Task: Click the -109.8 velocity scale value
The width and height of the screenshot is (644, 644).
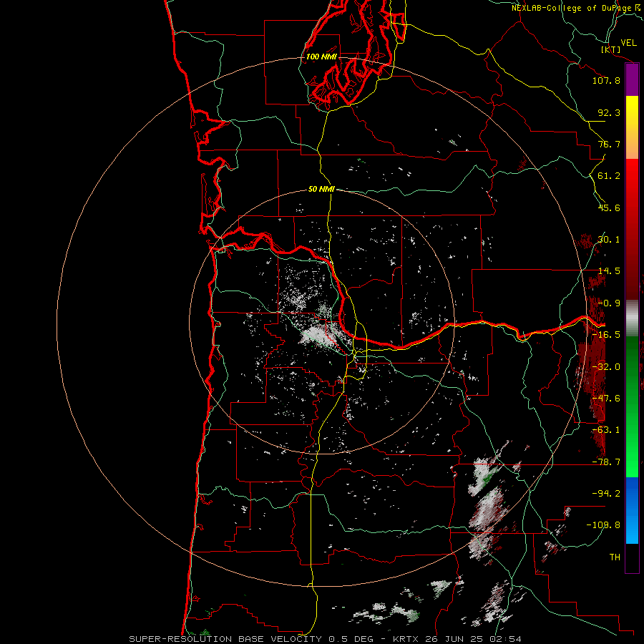Action: point(604,525)
